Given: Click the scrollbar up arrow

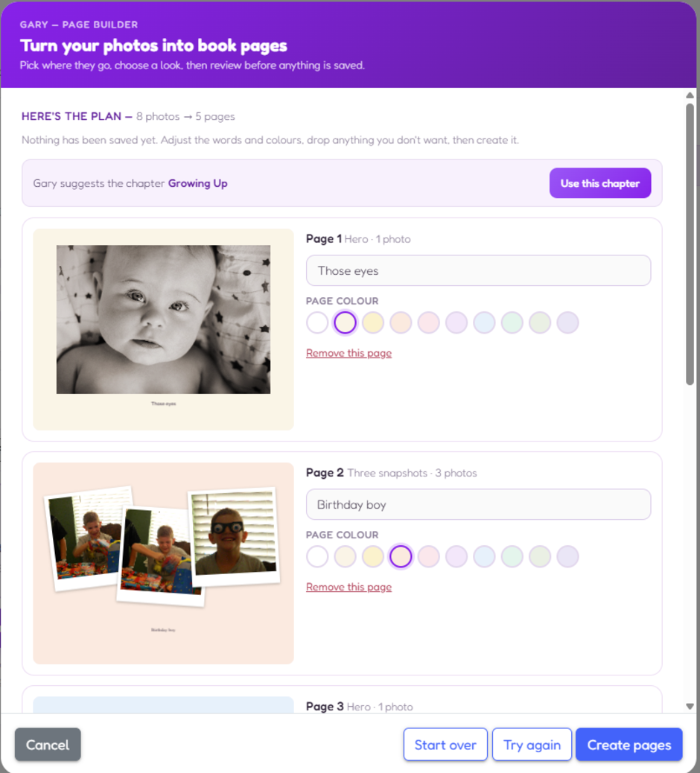Looking at the screenshot, I should pos(690,95).
